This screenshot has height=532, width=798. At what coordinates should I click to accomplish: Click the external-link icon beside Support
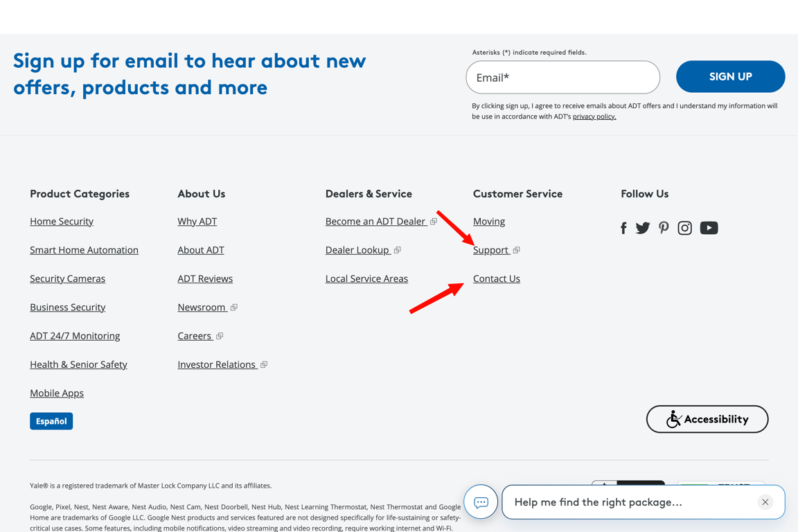tap(517, 249)
